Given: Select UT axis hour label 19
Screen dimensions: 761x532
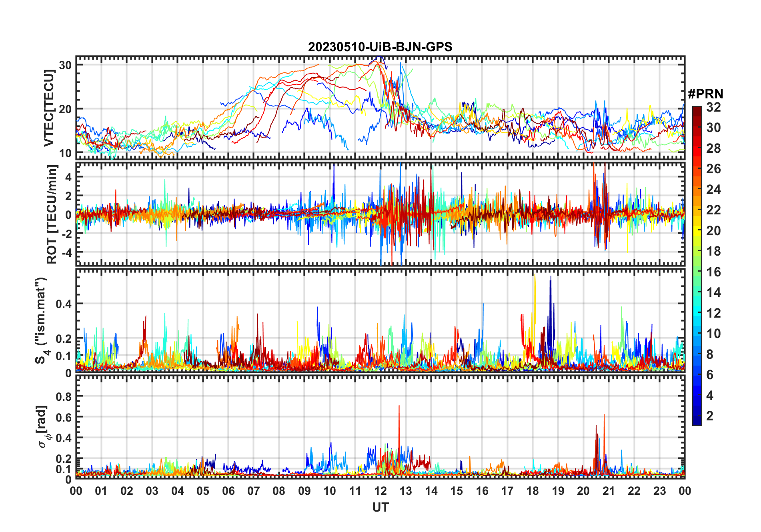Looking at the screenshot, I should tap(558, 491).
